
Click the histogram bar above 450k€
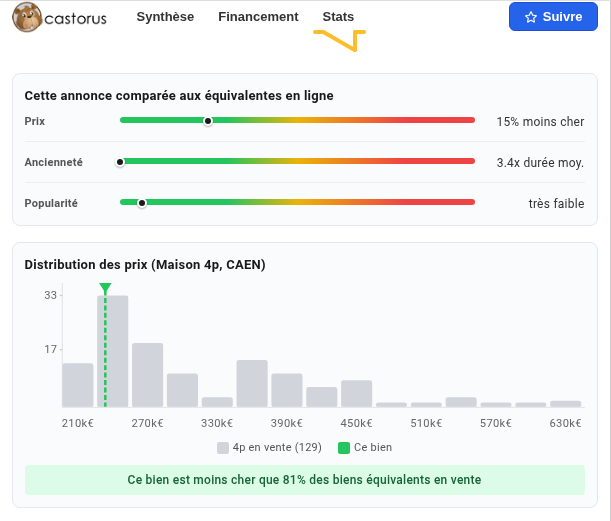pos(357,394)
